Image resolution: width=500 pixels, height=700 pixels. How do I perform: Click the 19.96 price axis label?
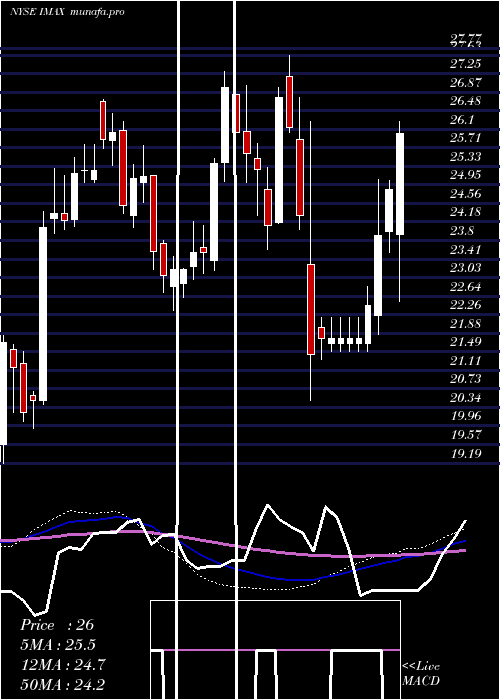click(x=465, y=416)
